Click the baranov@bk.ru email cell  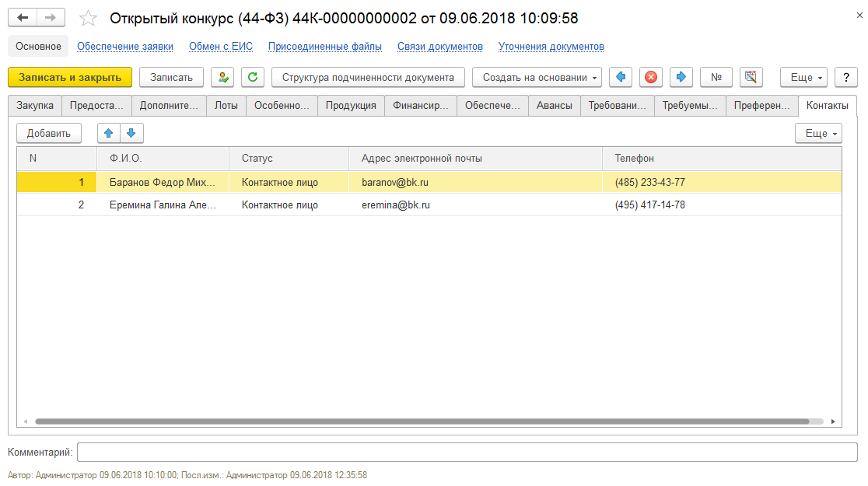[x=475, y=182]
